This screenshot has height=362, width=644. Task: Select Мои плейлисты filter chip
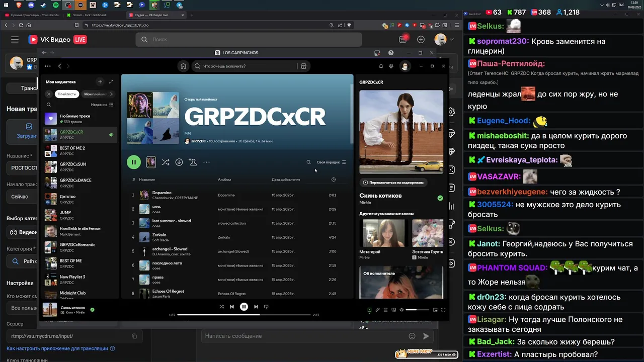tap(95, 94)
